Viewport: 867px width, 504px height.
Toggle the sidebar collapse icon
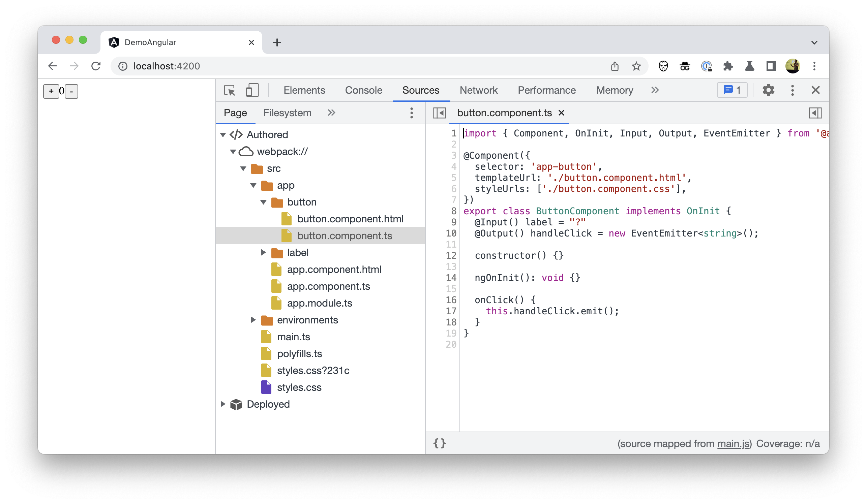tap(439, 113)
